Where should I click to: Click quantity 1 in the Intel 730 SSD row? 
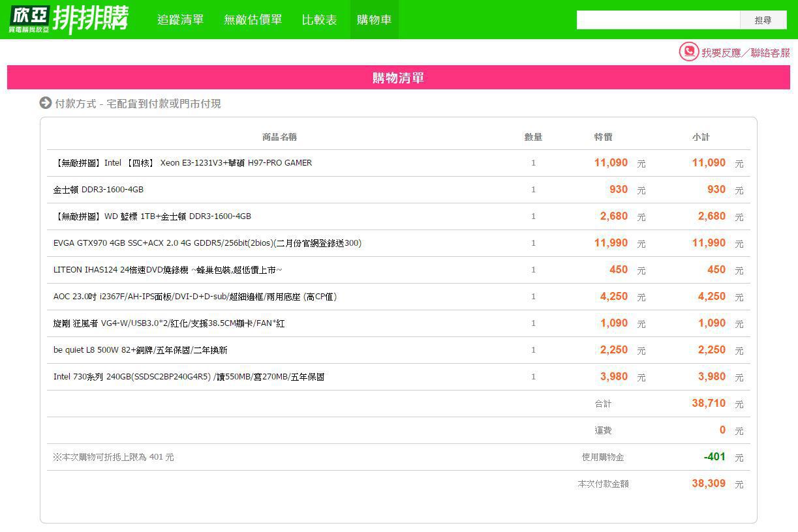533,377
